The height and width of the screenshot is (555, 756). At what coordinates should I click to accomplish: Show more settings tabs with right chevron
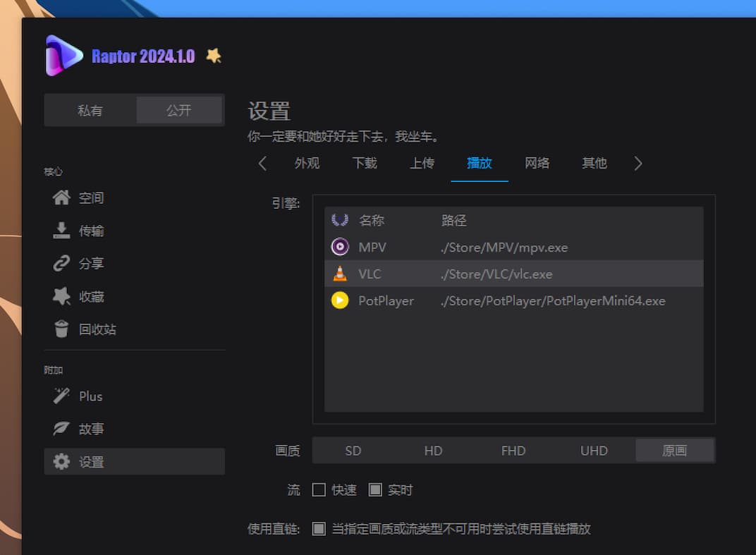click(638, 164)
